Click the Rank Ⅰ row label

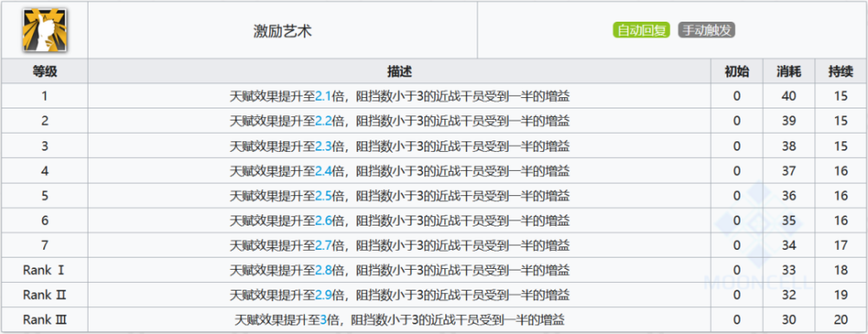click(x=44, y=270)
